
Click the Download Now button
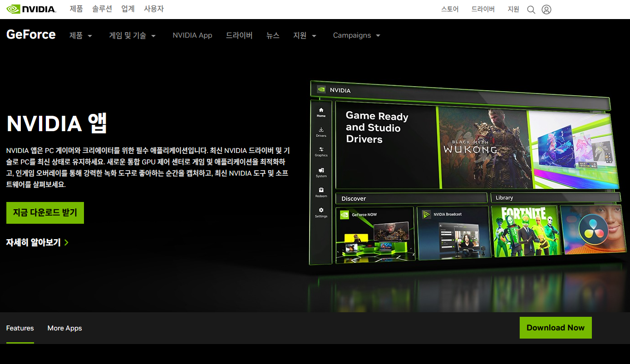556,328
